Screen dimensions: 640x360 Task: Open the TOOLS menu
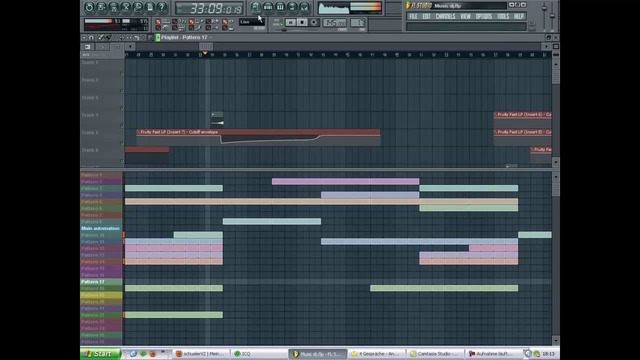pyautogui.click(x=503, y=16)
